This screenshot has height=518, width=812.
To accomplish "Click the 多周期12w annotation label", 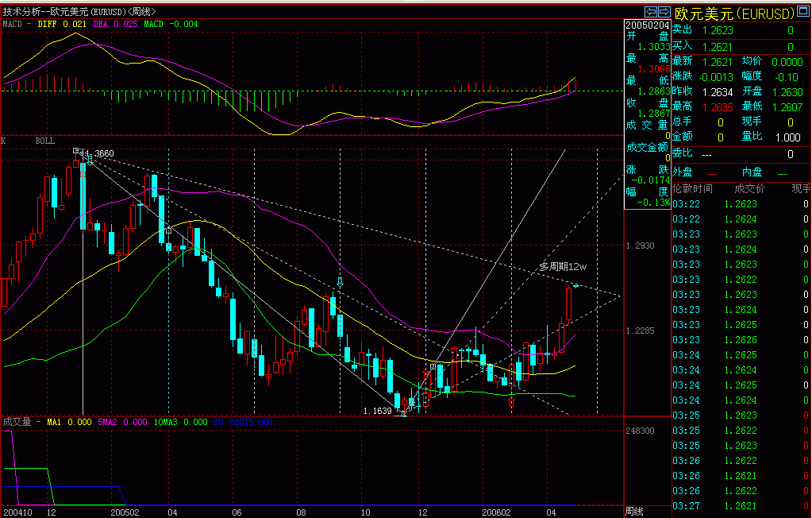I will [562, 266].
